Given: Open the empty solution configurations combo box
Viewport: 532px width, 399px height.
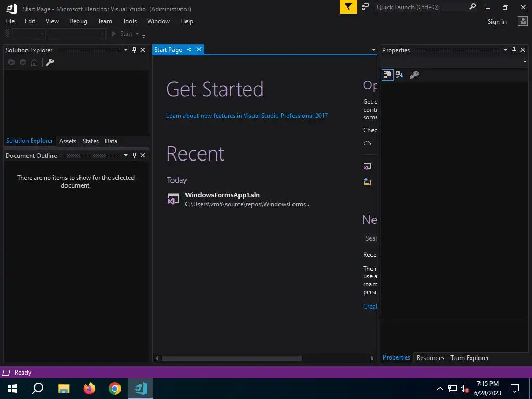Looking at the screenshot, I should (x=29, y=34).
